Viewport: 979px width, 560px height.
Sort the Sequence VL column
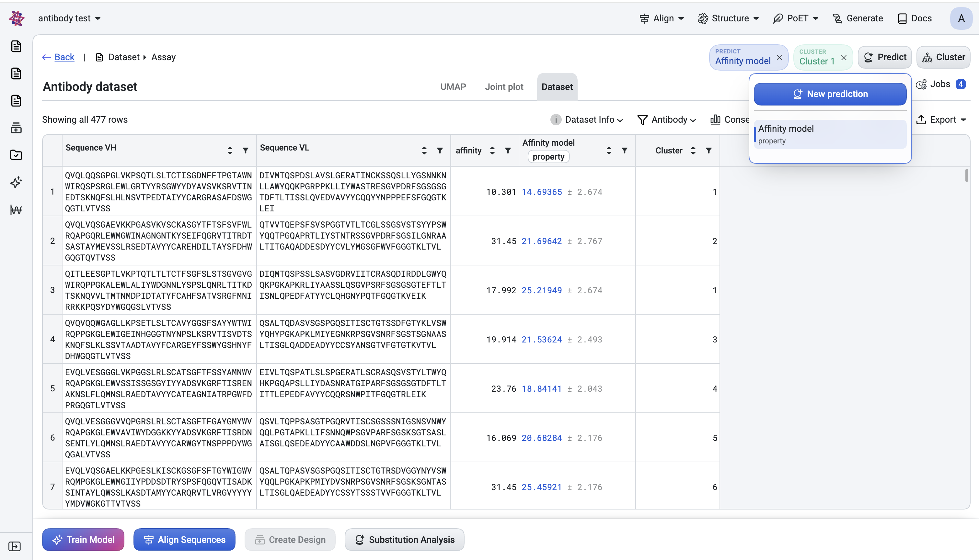[x=424, y=151]
